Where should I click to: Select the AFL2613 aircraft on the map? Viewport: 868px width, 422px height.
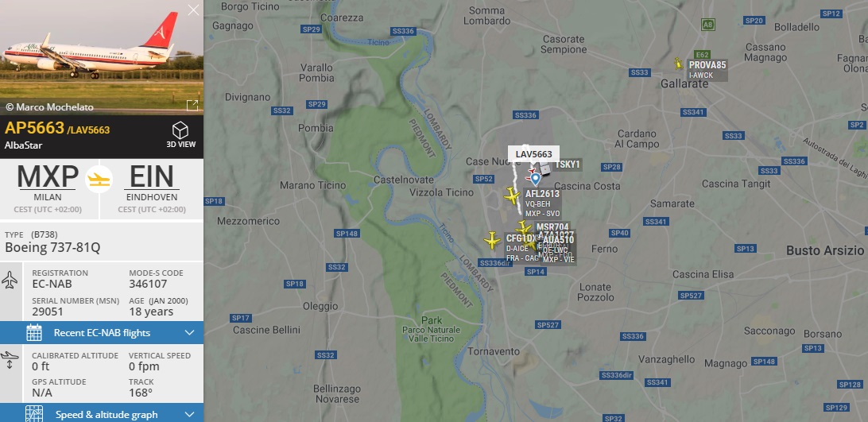click(x=512, y=196)
